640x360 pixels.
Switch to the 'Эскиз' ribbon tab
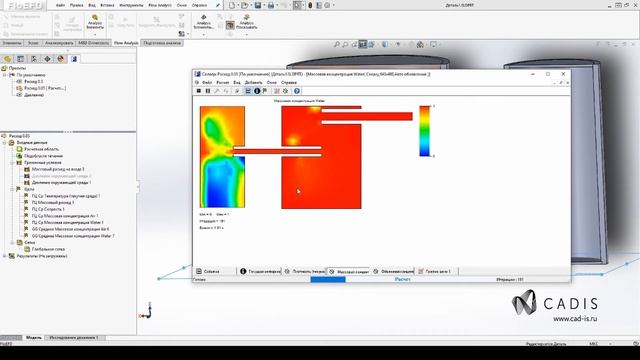(33, 43)
